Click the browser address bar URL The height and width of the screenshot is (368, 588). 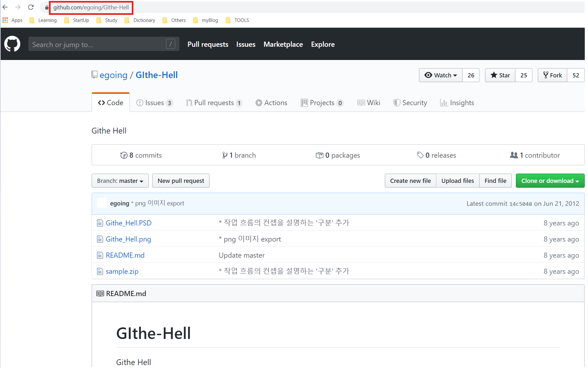(x=91, y=7)
